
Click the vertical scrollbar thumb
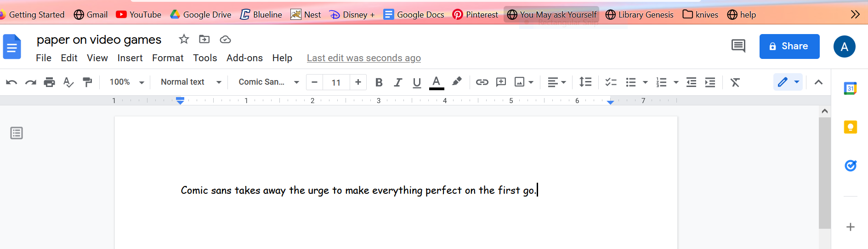tap(825, 173)
